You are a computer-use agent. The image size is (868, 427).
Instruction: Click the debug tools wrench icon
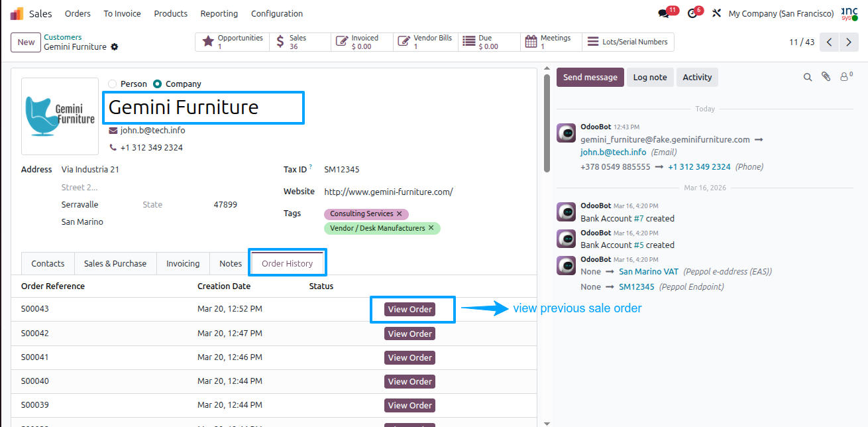[x=716, y=13]
